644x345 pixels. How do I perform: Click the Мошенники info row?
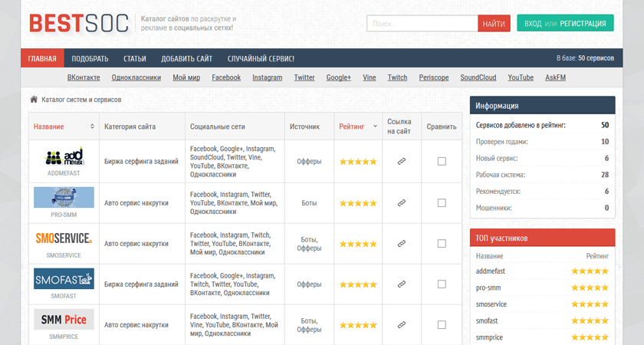point(542,208)
